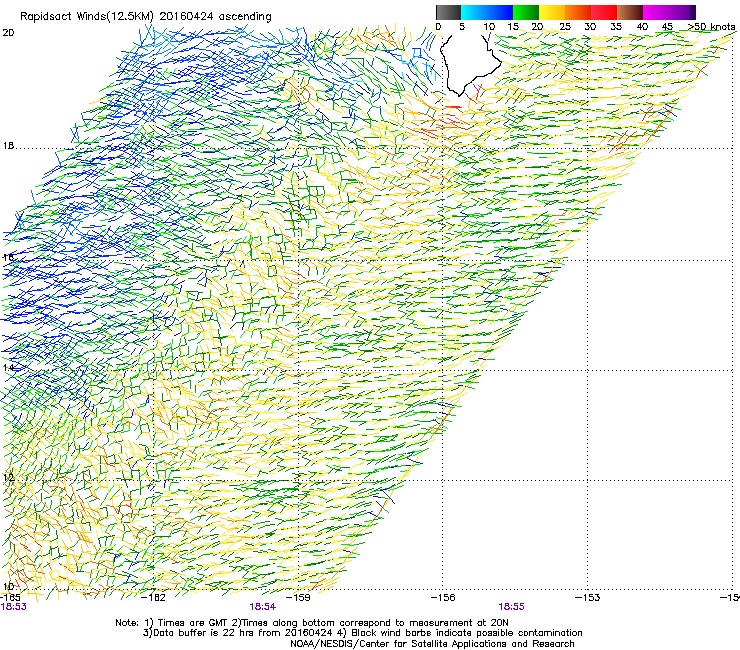The image size is (740, 650).
Task: Click the purple time label '18:55'
Action: pos(512,607)
